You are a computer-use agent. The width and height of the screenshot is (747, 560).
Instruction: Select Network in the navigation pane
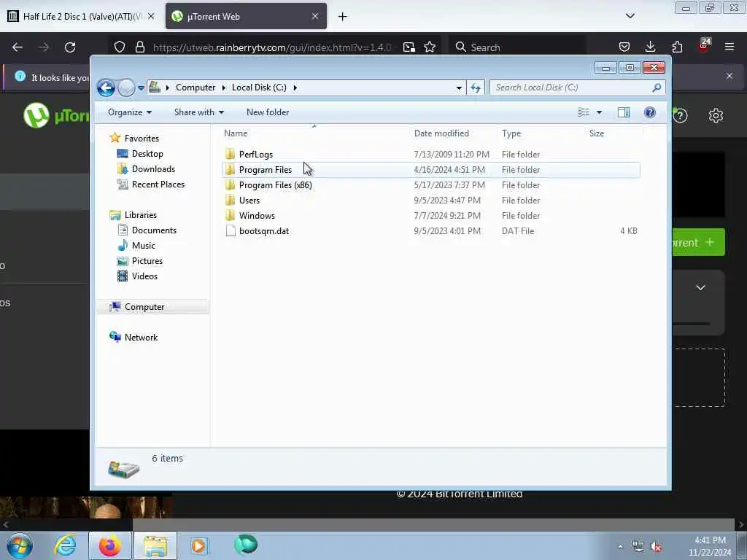tap(141, 337)
